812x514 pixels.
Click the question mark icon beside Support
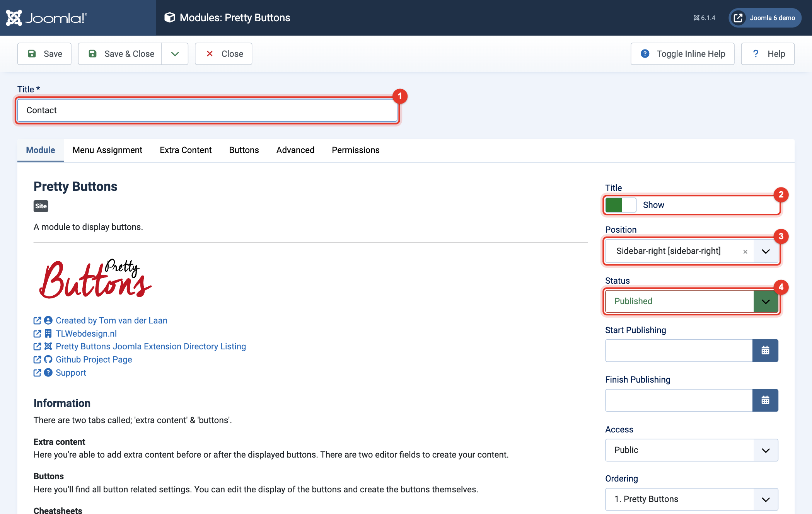48,373
